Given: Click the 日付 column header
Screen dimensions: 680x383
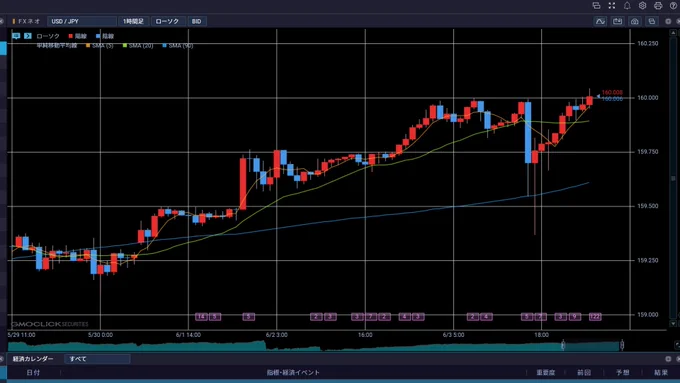Looking at the screenshot, I should point(33,373).
